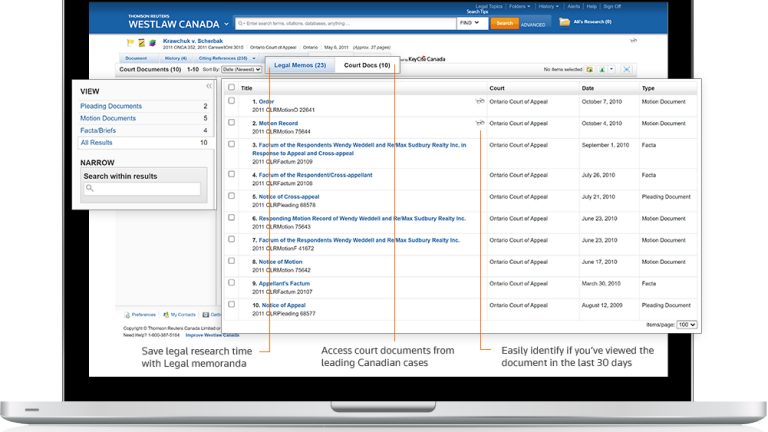Check the box for 5. Notice of Cross-appeal

click(x=232, y=196)
